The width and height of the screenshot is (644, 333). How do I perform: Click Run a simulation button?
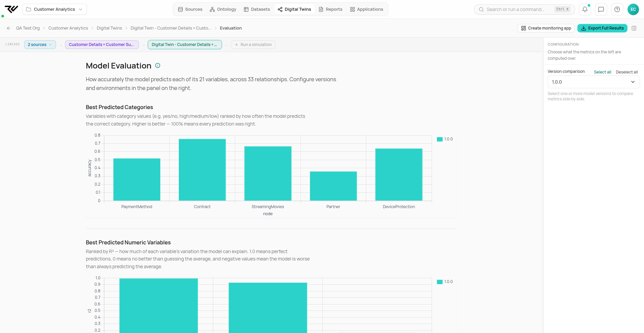tap(253, 45)
